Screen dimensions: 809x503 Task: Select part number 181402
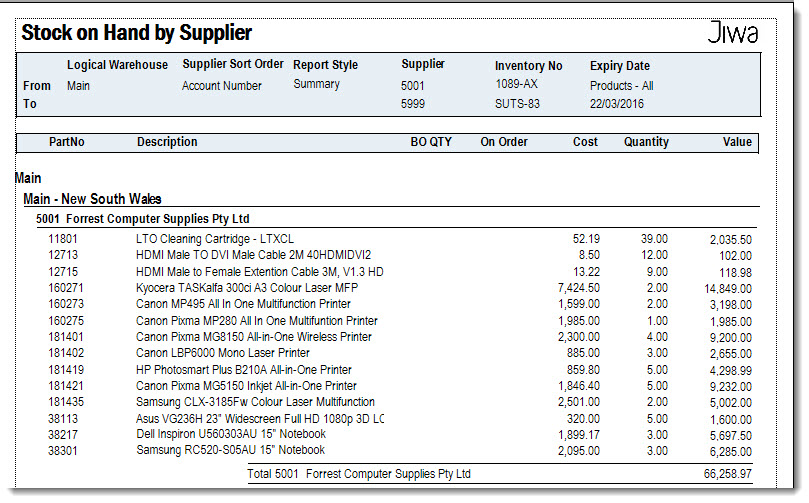[x=66, y=353]
